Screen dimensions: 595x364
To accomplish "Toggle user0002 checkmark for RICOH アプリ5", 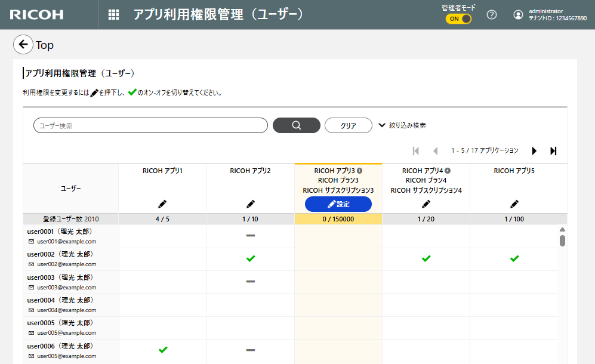I will coord(514,258).
